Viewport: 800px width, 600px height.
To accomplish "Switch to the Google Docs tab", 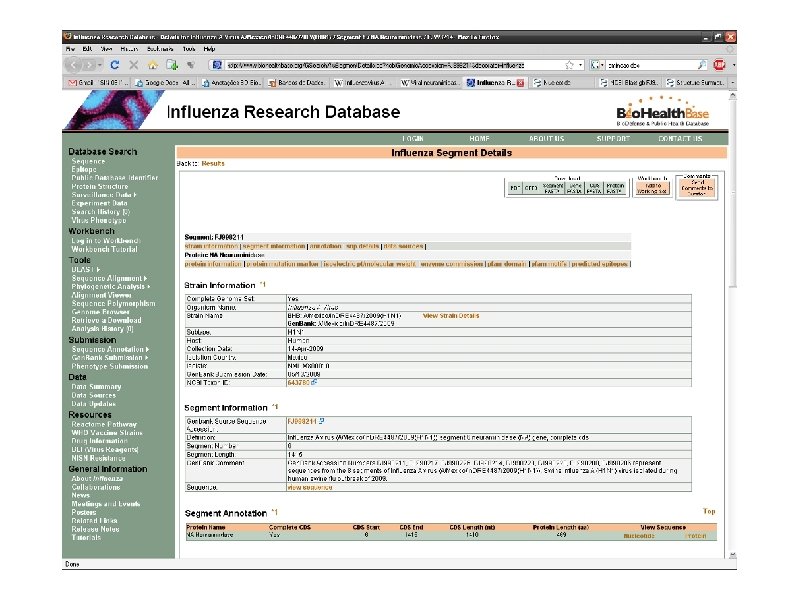I will click(x=164, y=83).
